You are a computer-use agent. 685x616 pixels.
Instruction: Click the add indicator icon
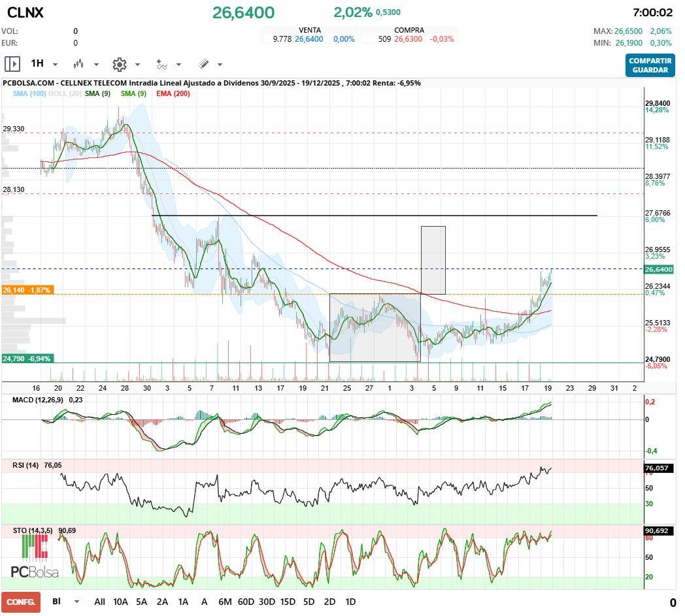pyautogui.click(x=163, y=64)
